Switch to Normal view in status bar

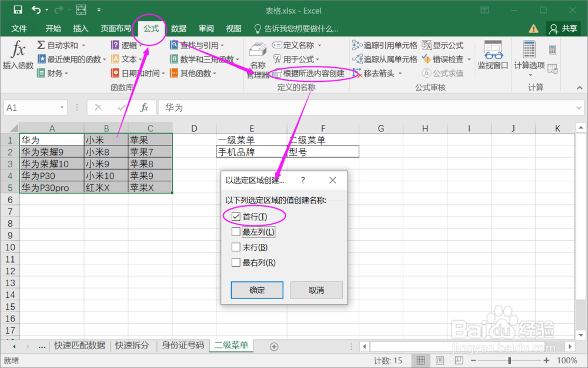click(421, 360)
